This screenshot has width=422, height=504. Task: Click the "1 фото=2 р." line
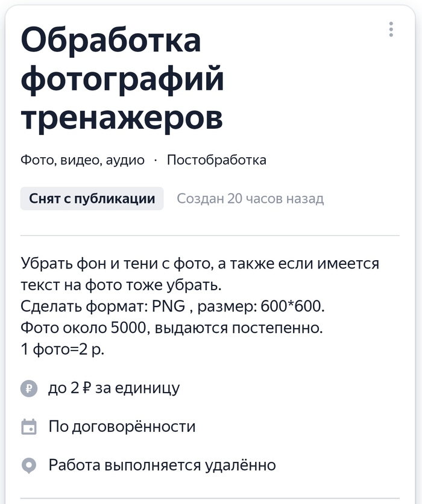tap(63, 350)
